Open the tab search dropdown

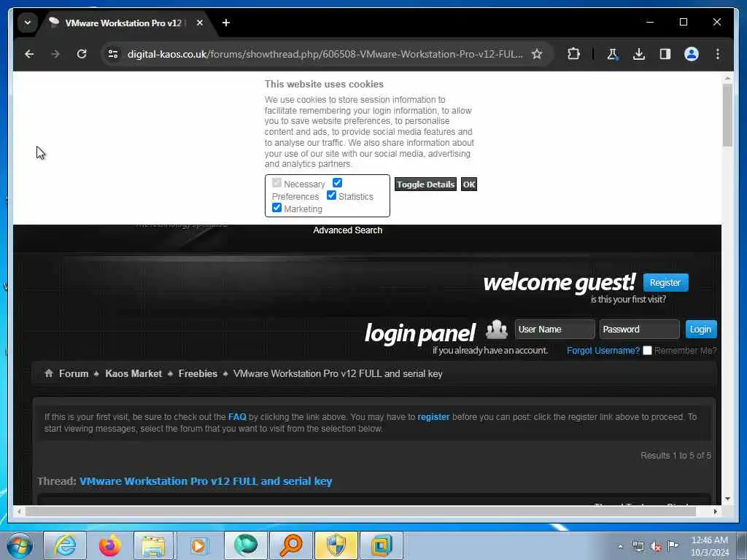pyautogui.click(x=28, y=23)
